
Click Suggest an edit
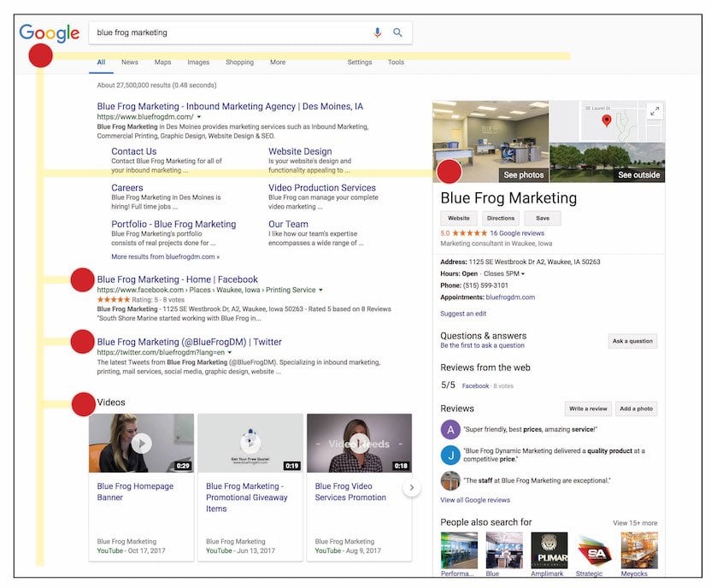tap(463, 314)
